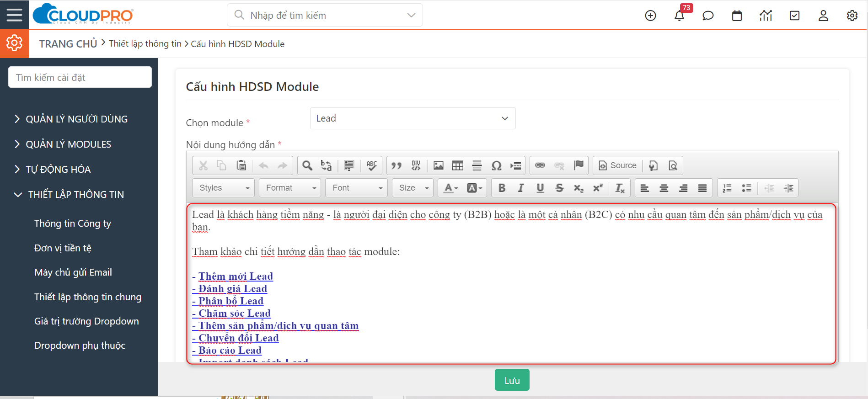Center align the text

point(664,188)
